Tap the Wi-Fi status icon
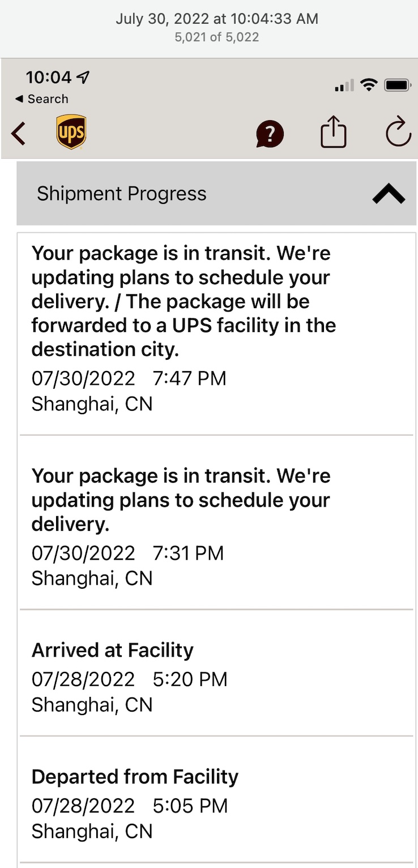This screenshot has width=418, height=868. (x=369, y=86)
